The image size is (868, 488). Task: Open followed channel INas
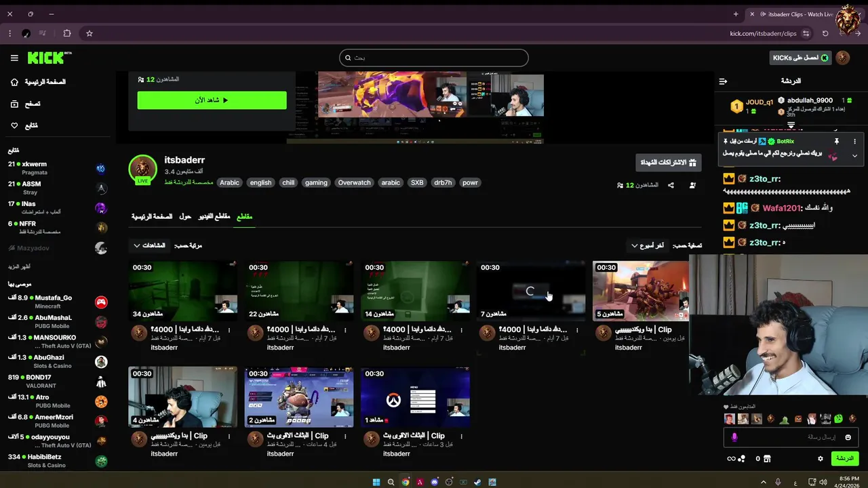[x=57, y=207]
